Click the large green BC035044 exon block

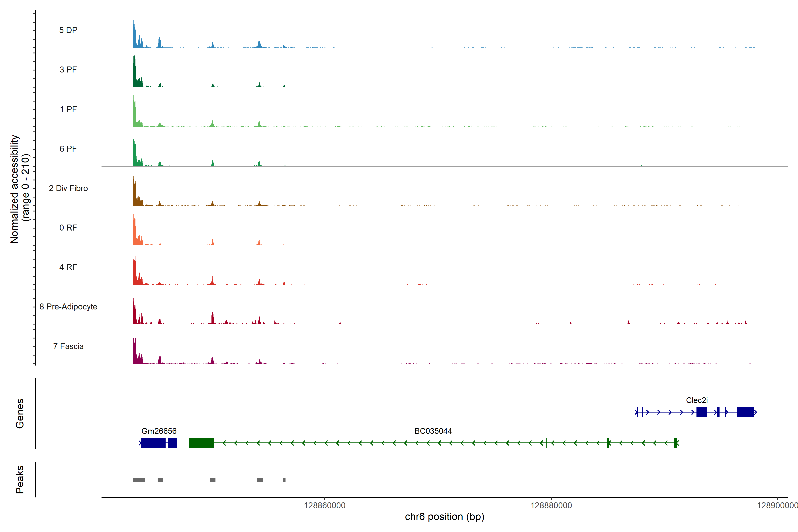click(x=201, y=443)
